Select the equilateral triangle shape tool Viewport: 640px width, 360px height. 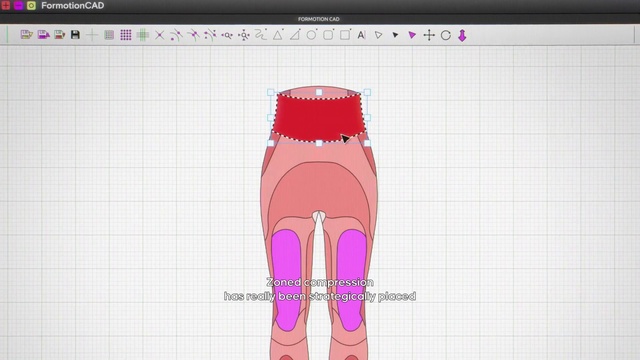278,35
